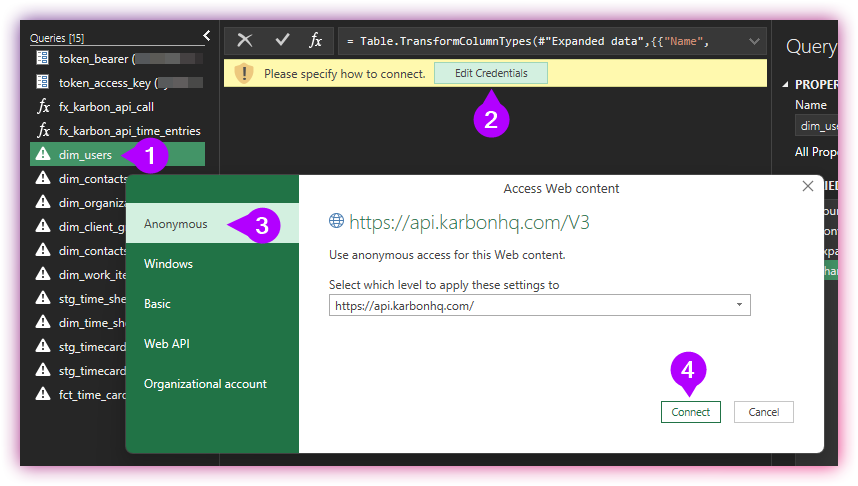Click the https://api.karbonhq.com/V3 URL text

point(469,222)
